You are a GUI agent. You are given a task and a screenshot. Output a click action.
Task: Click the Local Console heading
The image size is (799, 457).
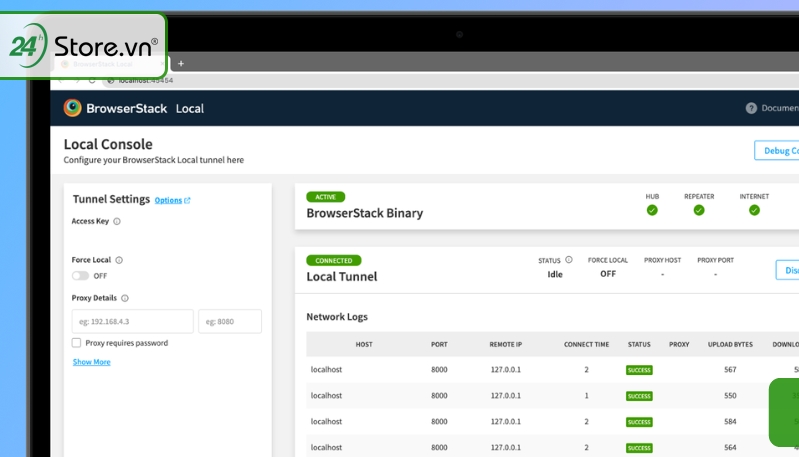[x=108, y=144]
